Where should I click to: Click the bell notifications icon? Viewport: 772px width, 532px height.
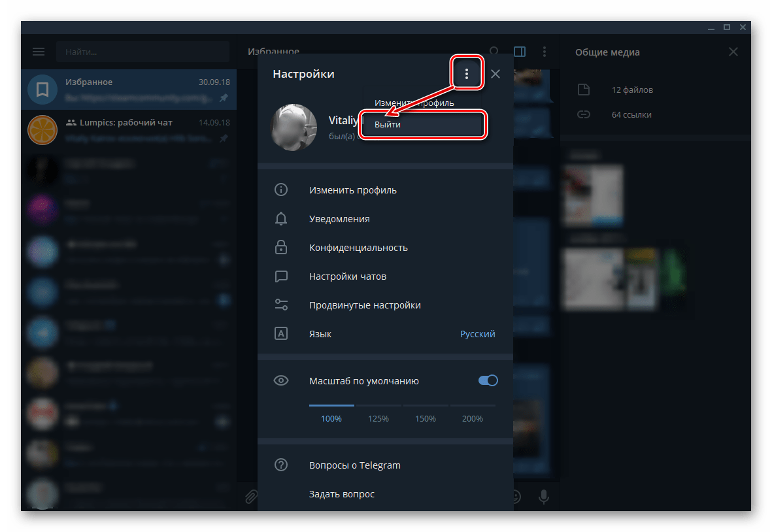tap(281, 218)
